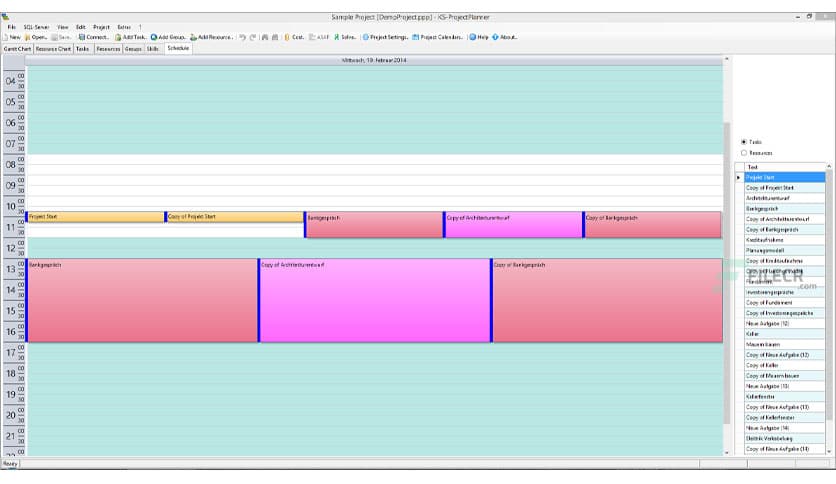Image resolution: width=836 pixels, height=484 pixels.
Task: Select 'Kellerfenster' in the task list
Action: pos(785,397)
